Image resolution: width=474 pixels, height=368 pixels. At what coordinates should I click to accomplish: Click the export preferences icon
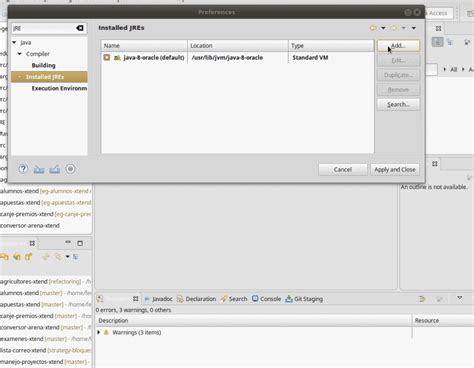click(x=55, y=169)
